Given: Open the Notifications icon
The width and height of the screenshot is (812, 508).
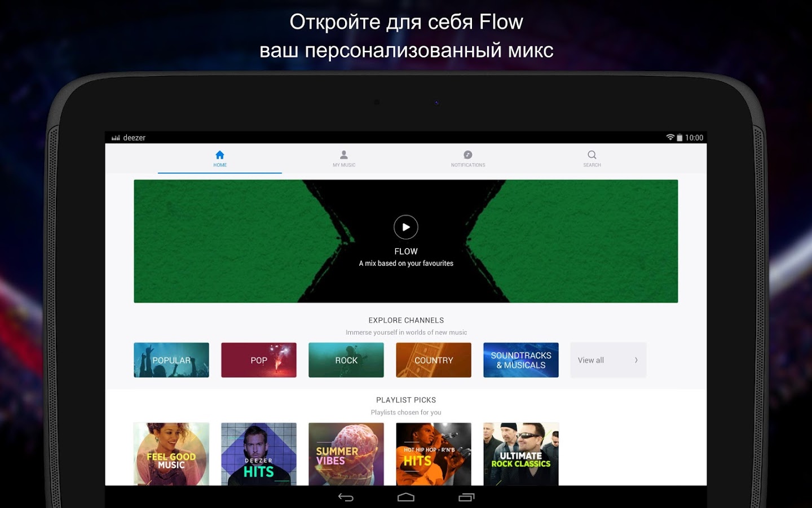Looking at the screenshot, I should point(468,155).
